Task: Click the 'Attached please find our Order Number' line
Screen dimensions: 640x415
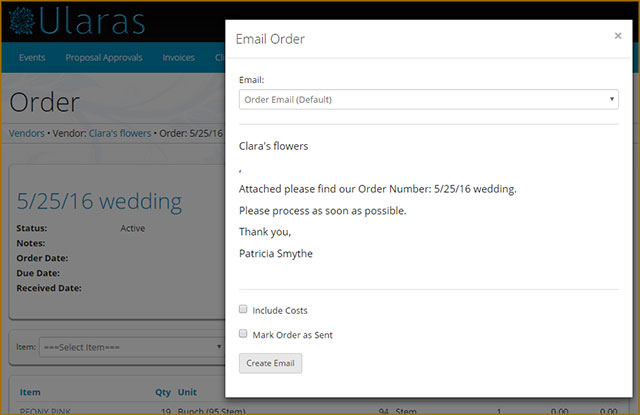Action: (x=378, y=189)
